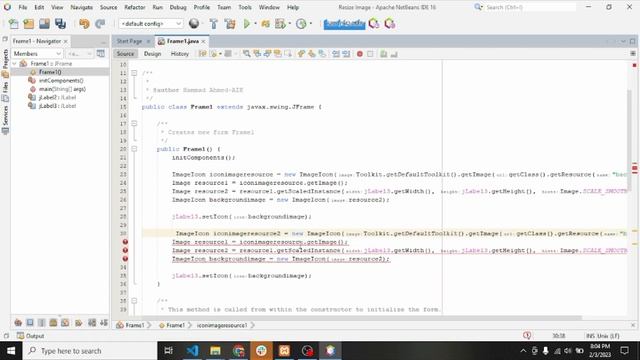Click iconimageresource1 in the breadcrumb bar
This screenshot has width=640, height=360.
click(x=222, y=325)
